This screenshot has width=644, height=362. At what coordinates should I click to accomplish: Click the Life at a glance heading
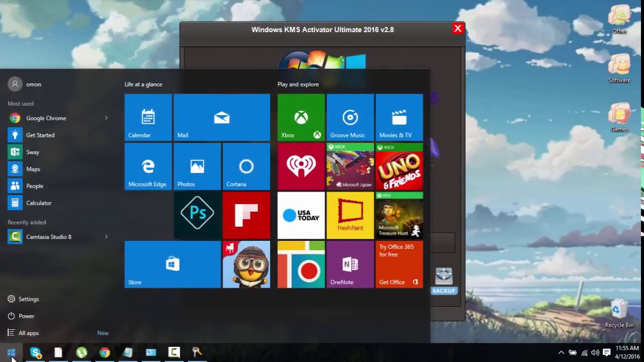pos(143,84)
